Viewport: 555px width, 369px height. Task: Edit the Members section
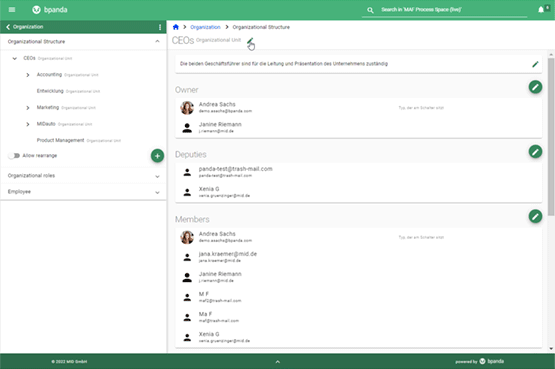coord(535,216)
